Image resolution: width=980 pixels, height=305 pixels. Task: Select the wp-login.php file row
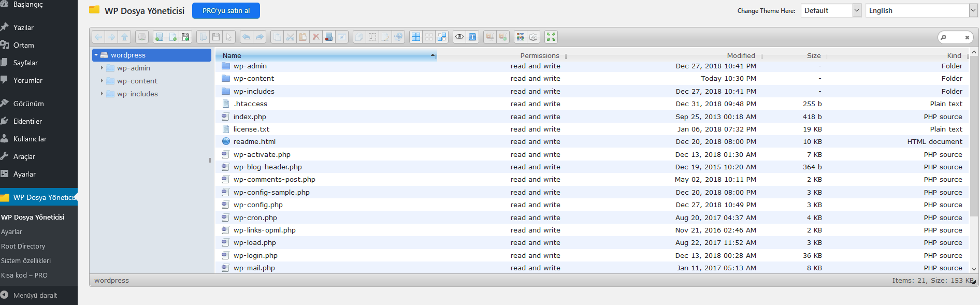click(x=593, y=255)
